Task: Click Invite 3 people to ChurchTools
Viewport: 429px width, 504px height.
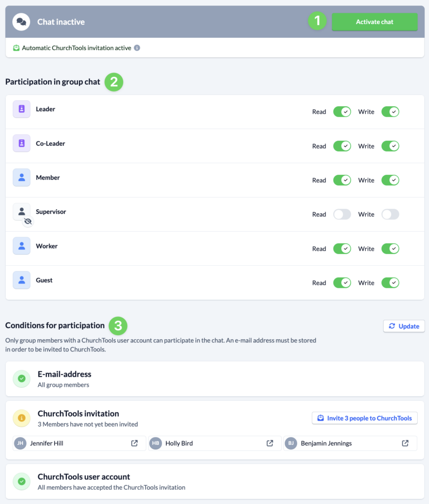Action: point(364,418)
